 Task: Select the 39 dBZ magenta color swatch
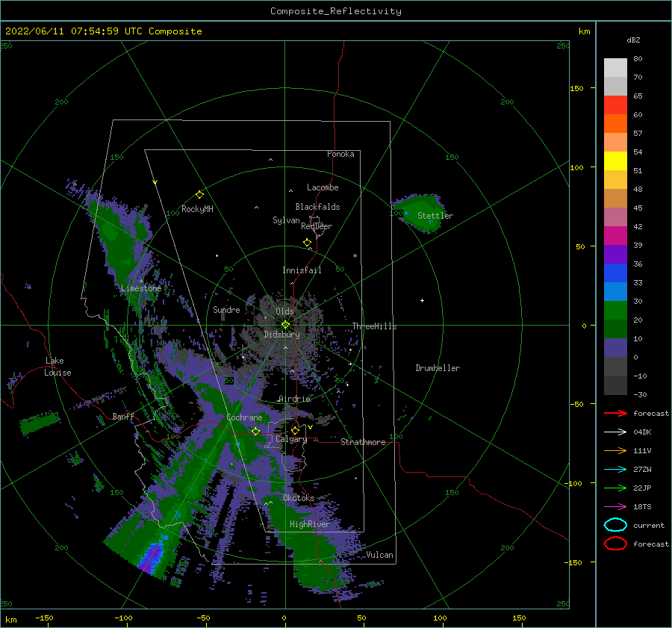[615, 235]
